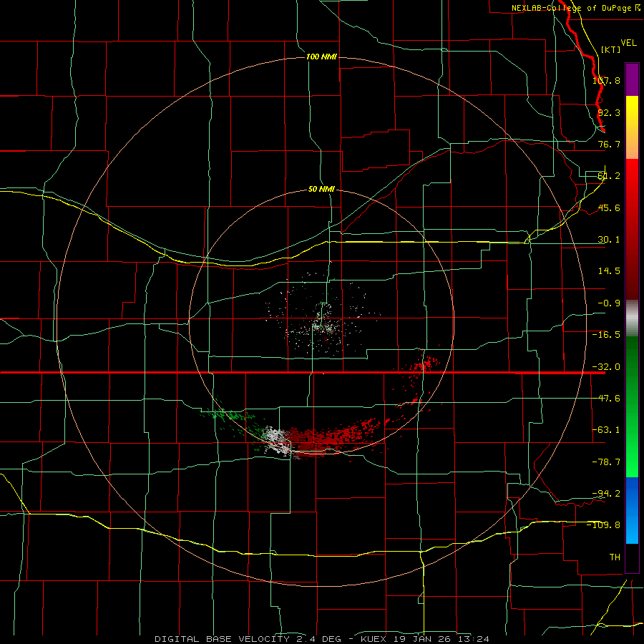Select the 45.6 legend value

point(609,208)
